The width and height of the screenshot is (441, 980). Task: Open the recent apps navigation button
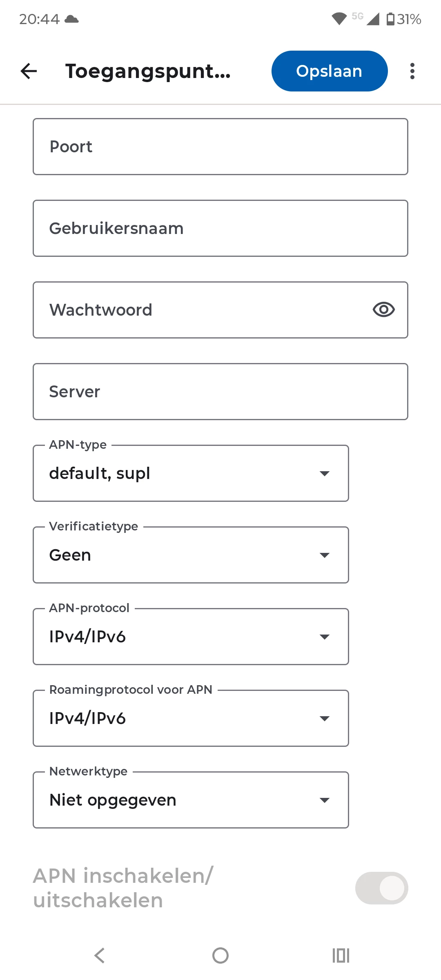click(341, 955)
